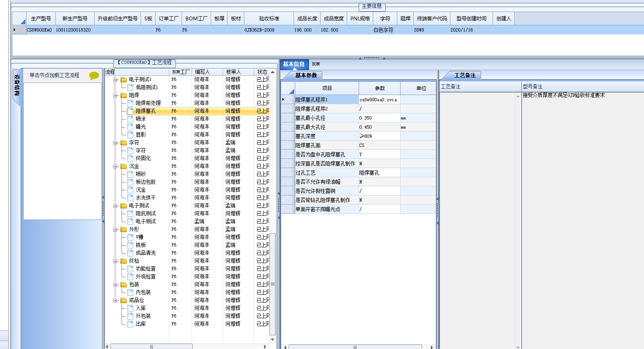
Task: Click the V槽 document icon
Action: (x=130, y=237)
